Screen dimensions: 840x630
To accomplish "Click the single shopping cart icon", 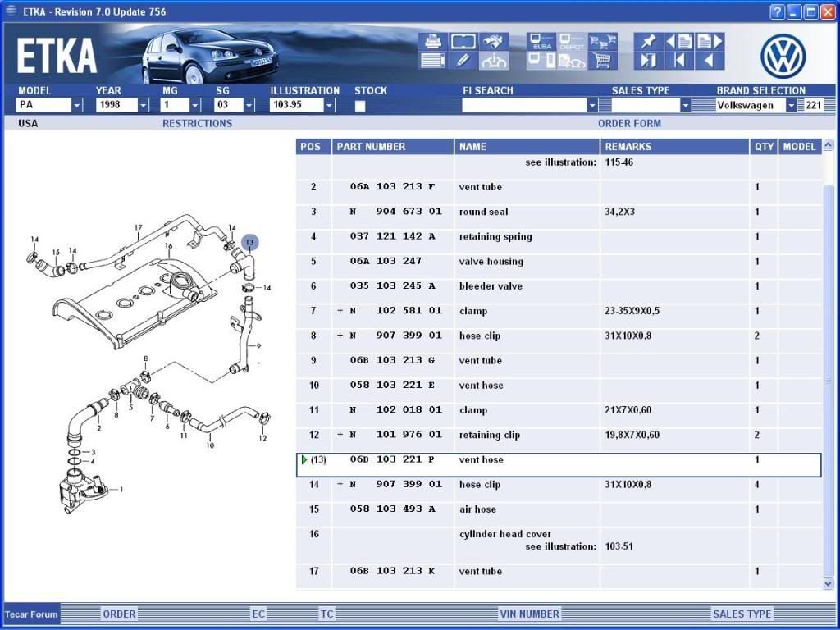I will point(602,61).
